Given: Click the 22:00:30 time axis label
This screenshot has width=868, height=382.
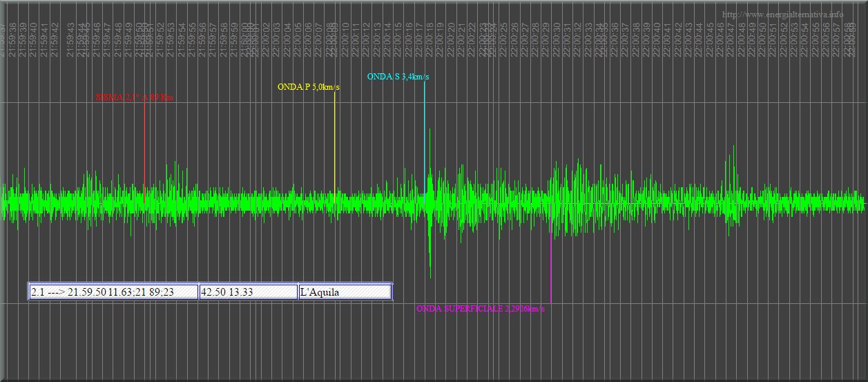Looking at the screenshot, I should 557,39.
